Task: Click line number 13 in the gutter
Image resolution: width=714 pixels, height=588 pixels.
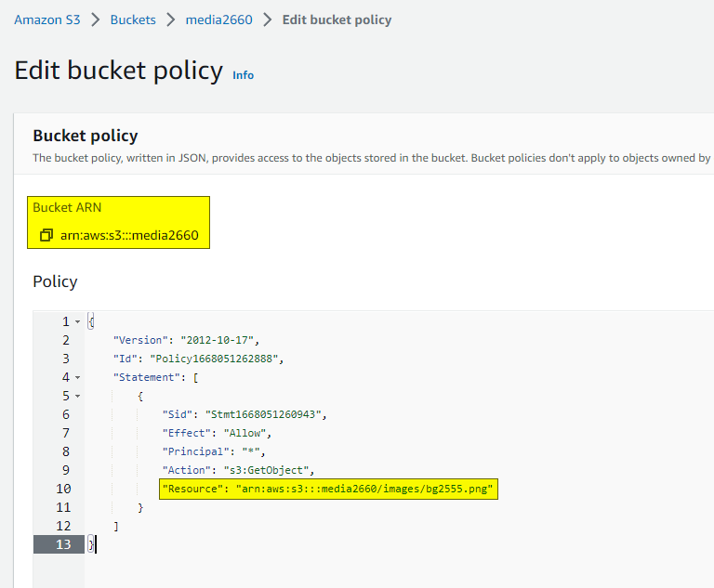Action: [63, 544]
